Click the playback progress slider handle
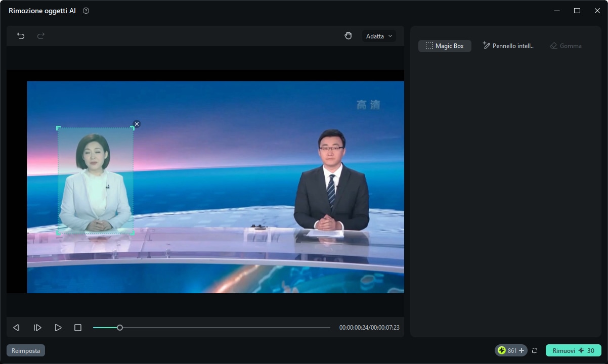 coord(120,328)
